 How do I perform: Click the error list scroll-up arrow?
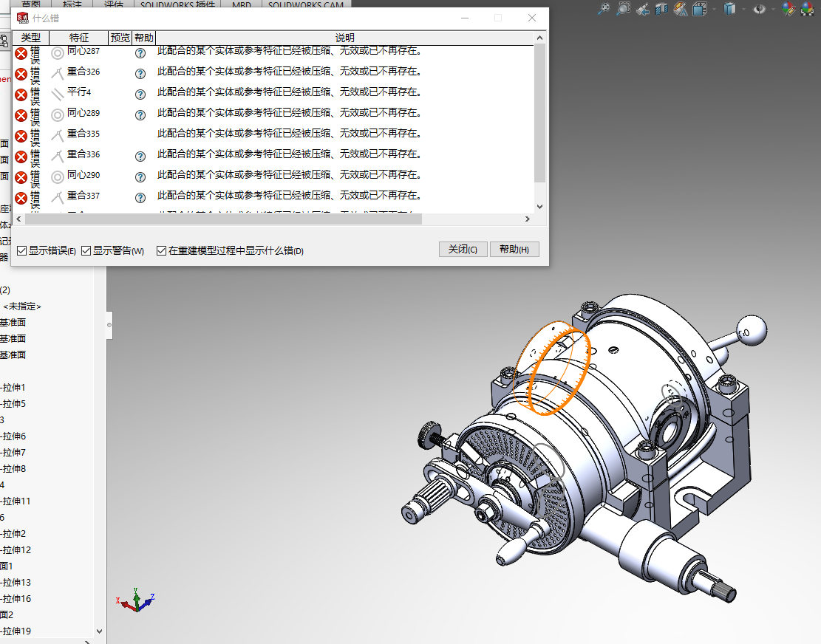click(x=540, y=38)
